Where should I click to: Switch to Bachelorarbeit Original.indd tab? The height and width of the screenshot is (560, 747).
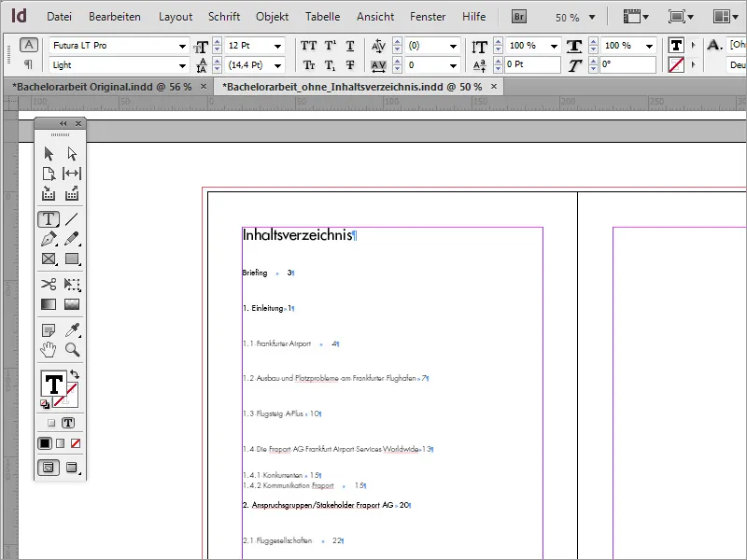102,87
